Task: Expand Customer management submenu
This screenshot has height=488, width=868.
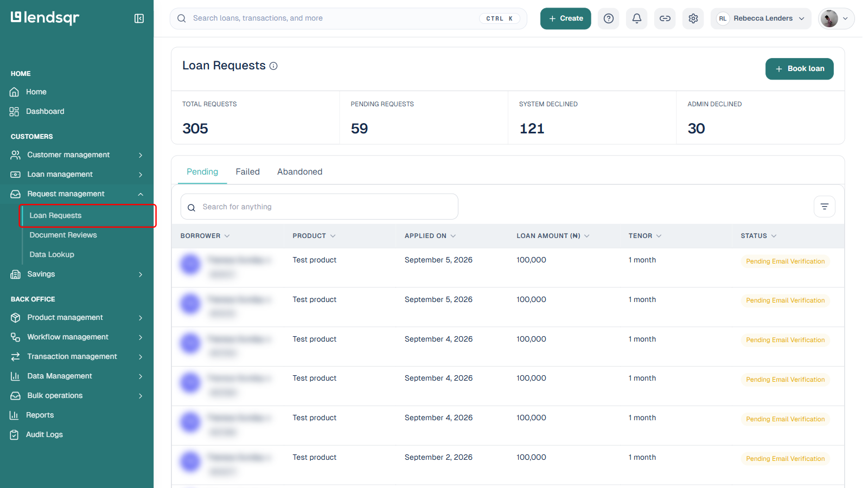Action: point(141,155)
